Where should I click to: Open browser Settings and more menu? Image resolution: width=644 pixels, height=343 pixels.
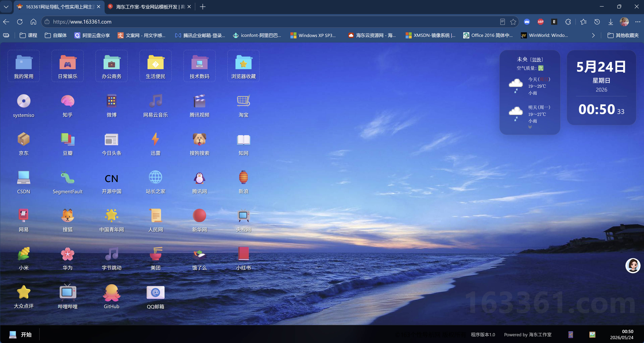tap(638, 22)
